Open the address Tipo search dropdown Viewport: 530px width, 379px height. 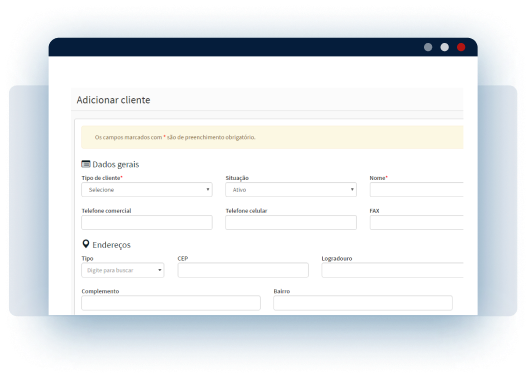coord(123,270)
